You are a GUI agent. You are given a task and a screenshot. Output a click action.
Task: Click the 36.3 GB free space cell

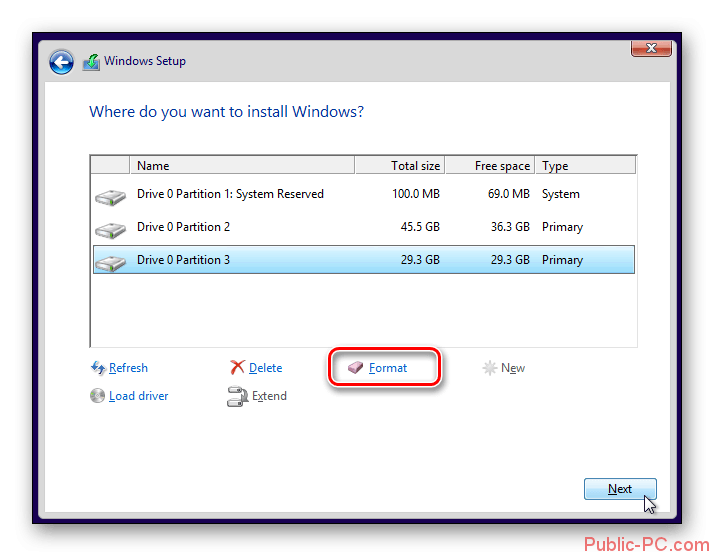pos(510,227)
